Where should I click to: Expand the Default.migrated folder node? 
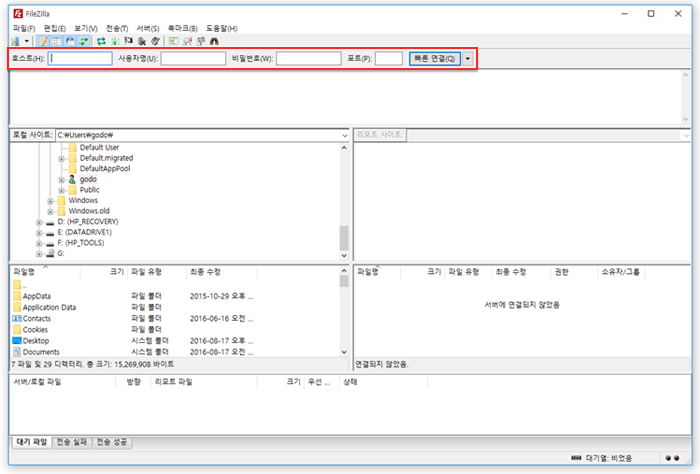pyautogui.click(x=62, y=158)
